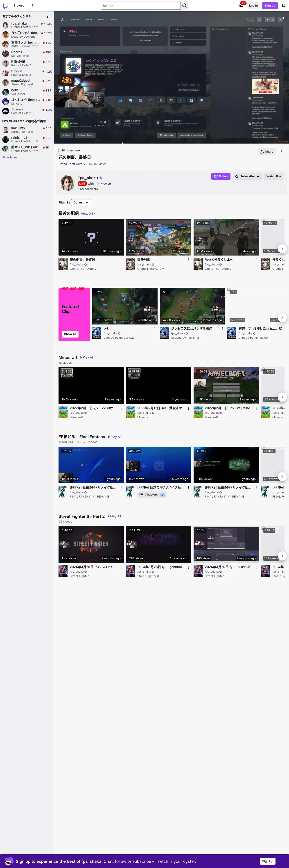Next arrow in recent broadcasts carousel

[282, 249]
